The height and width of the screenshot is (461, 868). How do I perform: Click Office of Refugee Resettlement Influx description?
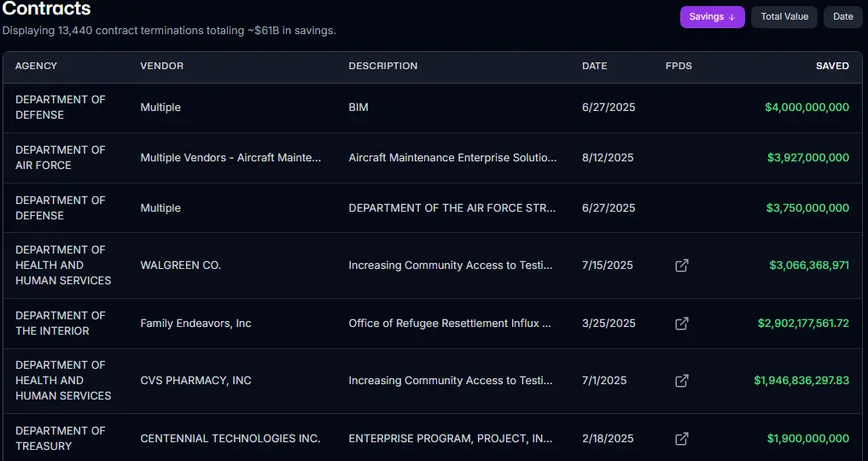450,324
